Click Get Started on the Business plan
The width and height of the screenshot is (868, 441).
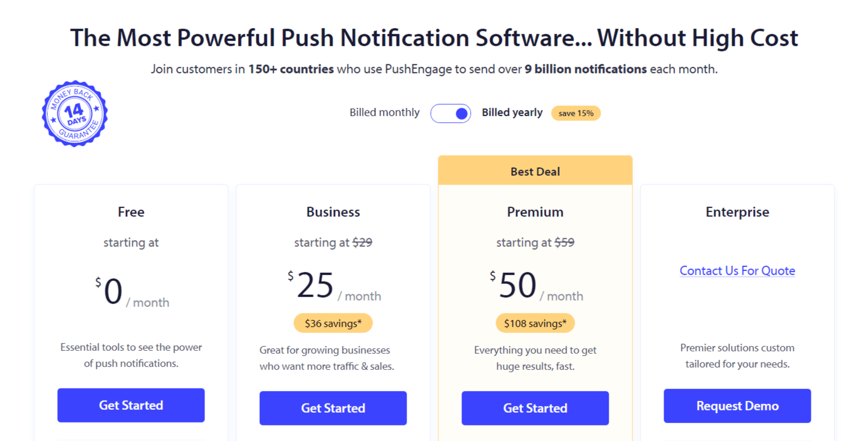[x=333, y=408]
